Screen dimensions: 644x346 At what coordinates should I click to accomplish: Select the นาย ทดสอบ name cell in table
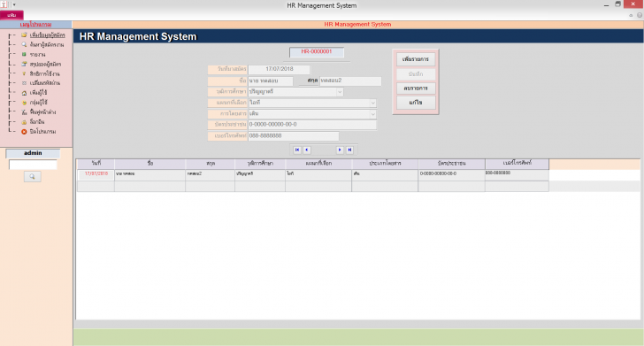(x=149, y=174)
